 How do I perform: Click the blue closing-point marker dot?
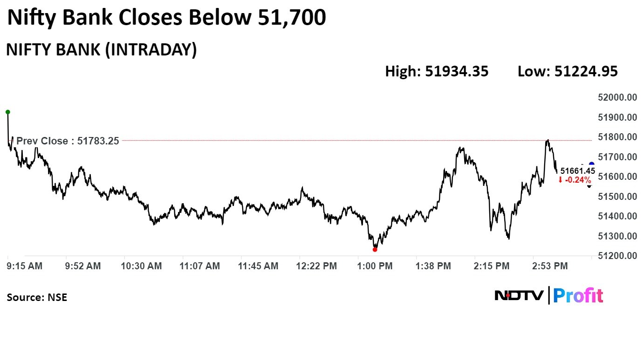591,164
